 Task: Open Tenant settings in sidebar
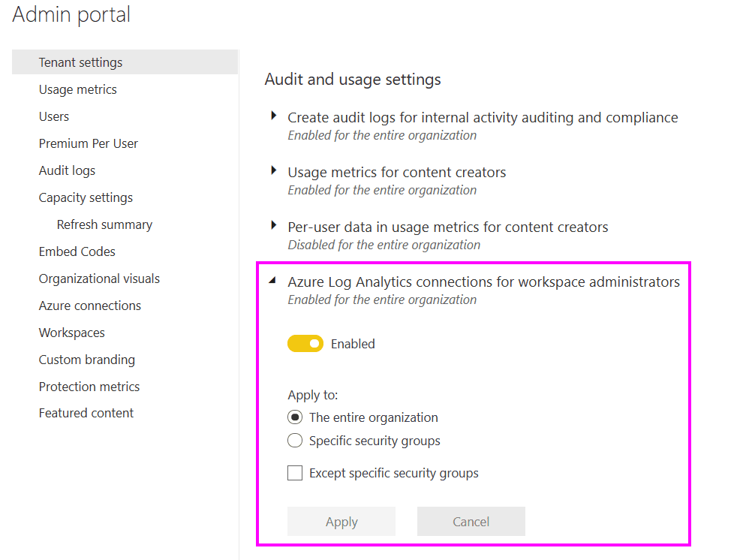tap(125, 62)
